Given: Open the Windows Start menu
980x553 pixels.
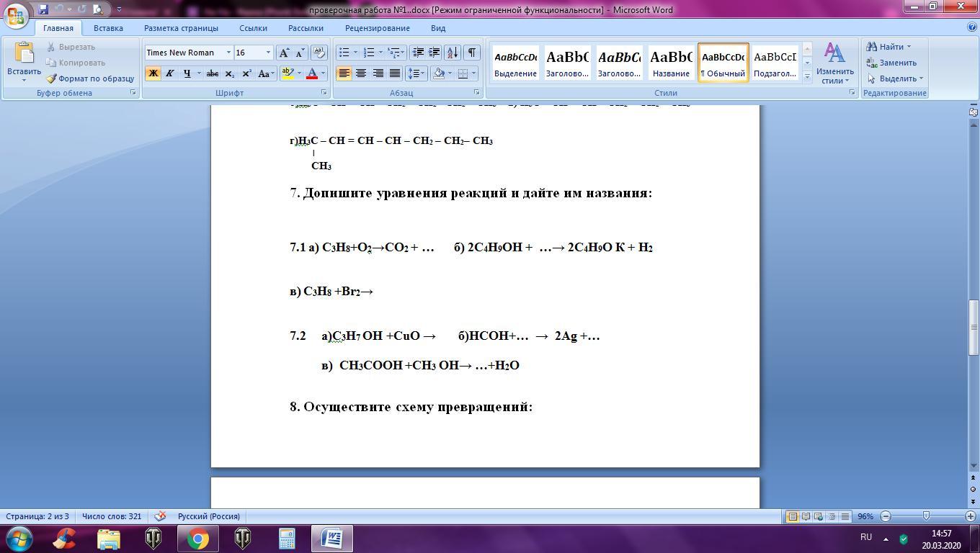Looking at the screenshot, I should pyautogui.click(x=19, y=538).
